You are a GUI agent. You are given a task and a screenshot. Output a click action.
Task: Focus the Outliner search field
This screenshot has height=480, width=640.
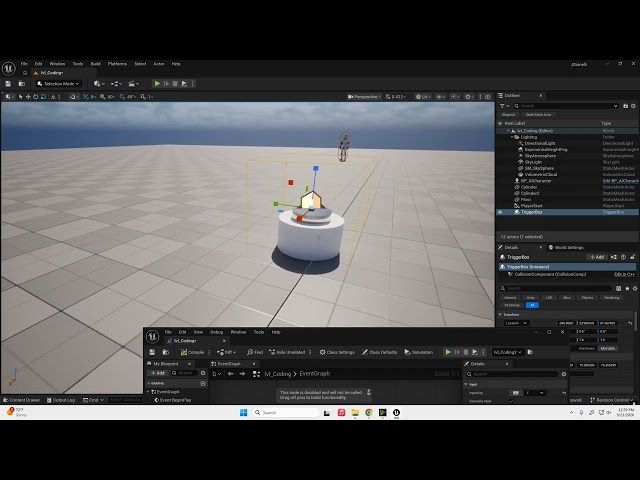565,106
